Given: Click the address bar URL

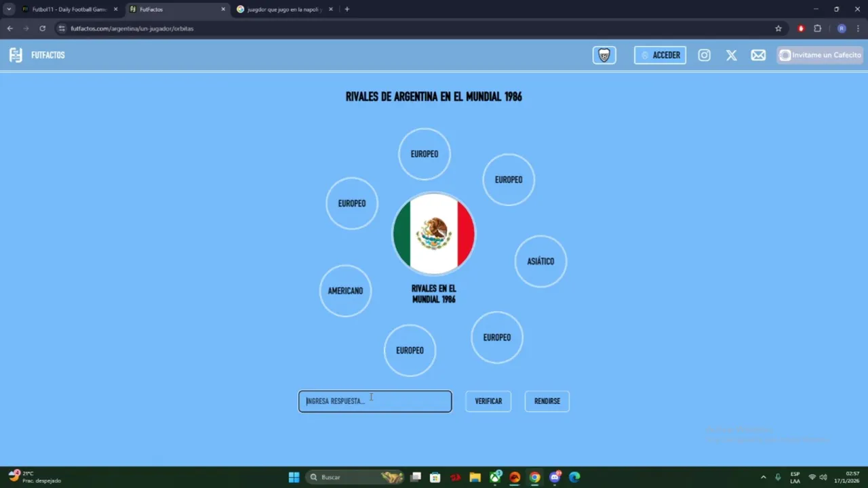Looking at the screenshot, I should click(x=132, y=28).
